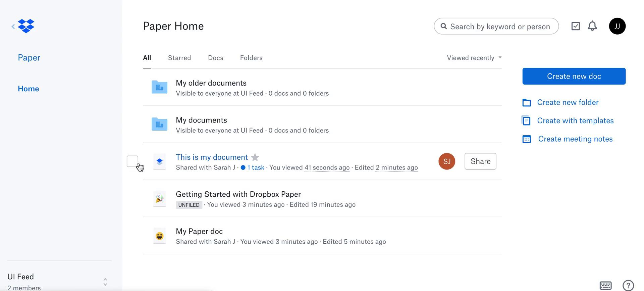Screen dimensions: 644x291
Task: Switch to the Starred tab
Action: coord(179,58)
